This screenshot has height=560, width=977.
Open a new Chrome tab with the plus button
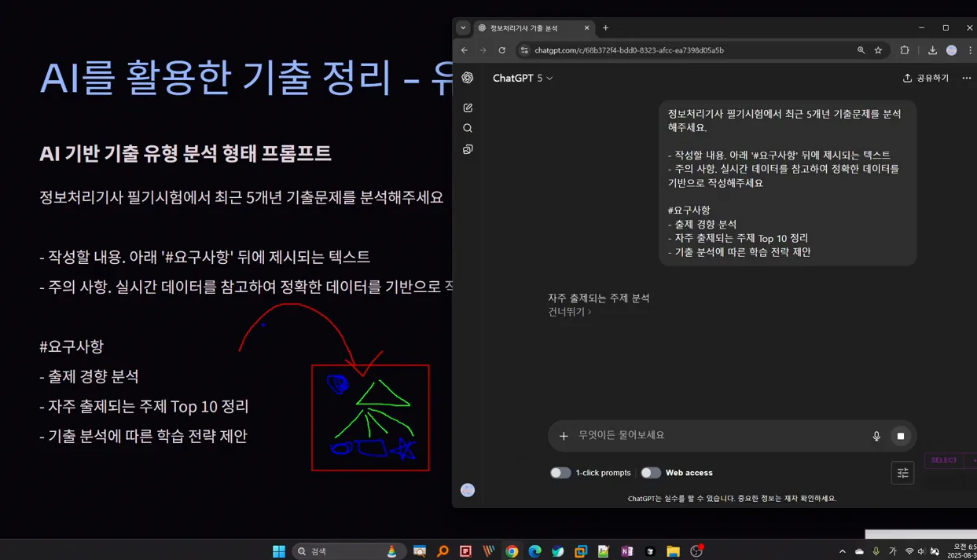(x=605, y=27)
